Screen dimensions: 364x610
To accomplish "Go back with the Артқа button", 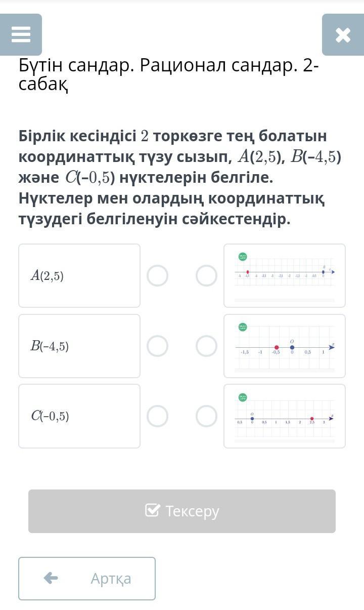I will coord(87,579).
